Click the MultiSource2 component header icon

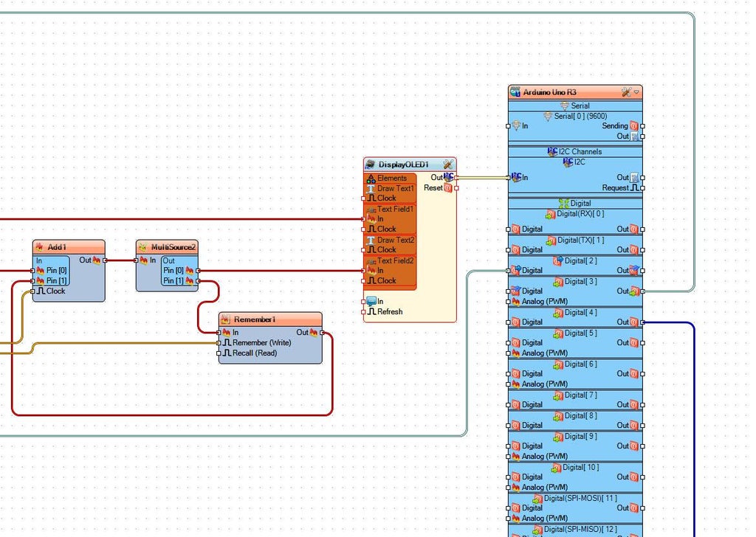(142, 247)
